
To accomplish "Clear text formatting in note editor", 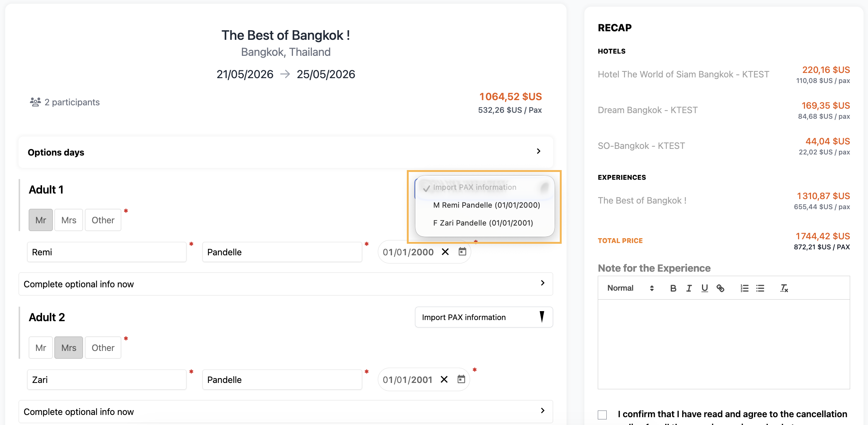I will (x=784, y=288).
